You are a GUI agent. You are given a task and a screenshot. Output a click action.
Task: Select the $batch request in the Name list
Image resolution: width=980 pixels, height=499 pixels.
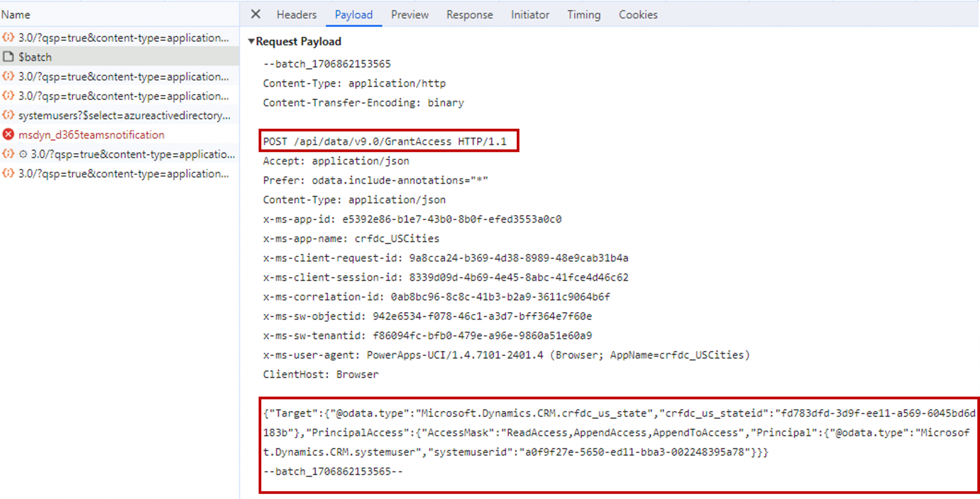tap(35, 57)
